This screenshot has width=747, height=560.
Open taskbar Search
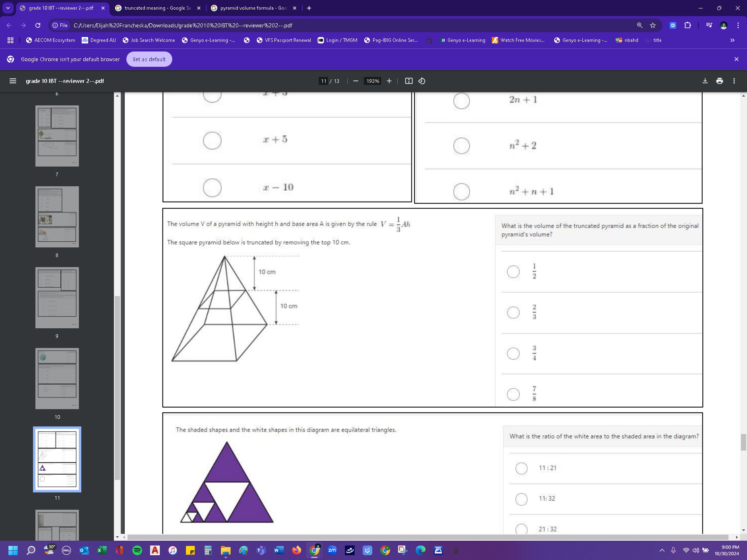pyautogui.click(x=31, y=550)
